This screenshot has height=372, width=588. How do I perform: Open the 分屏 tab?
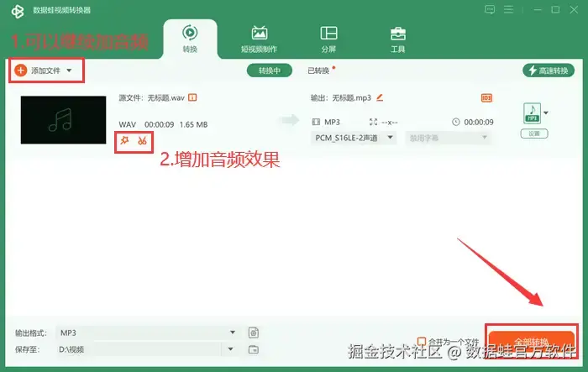(328, 39)
